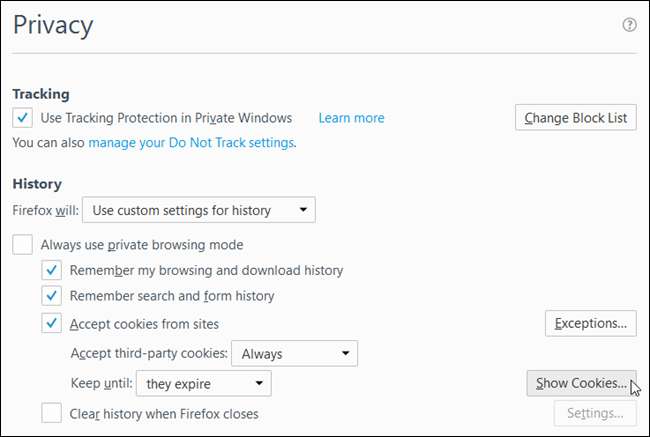Expand the Accept third-party cookies dropdown
650x437 pixels.
click(294, 353)
